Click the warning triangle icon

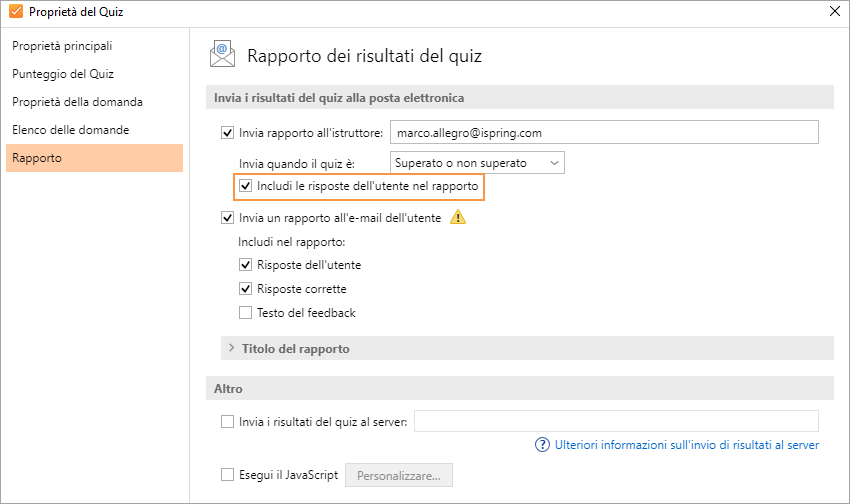[x=458, y=217]
